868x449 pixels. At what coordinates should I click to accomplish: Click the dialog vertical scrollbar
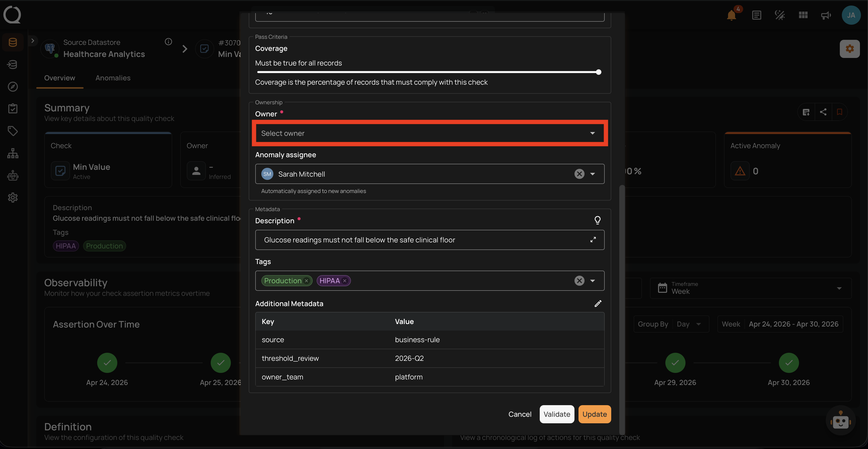[x=622, y=310]
